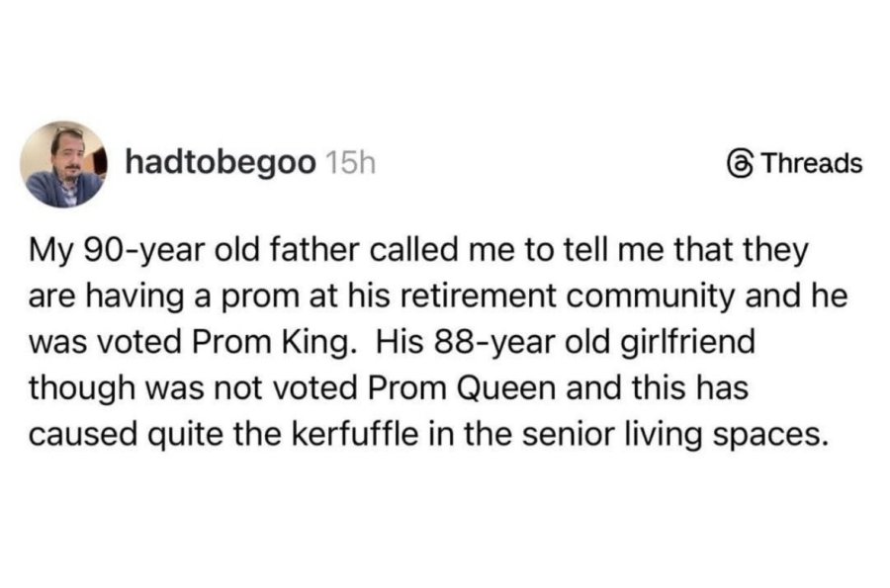Click the line starting are having a prom
The width and height of the screenshot is (890, 588).
click(438, 297)
